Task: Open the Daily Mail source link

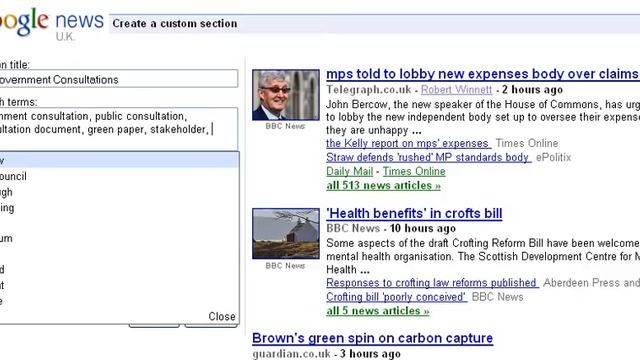Action: [349, 171]
